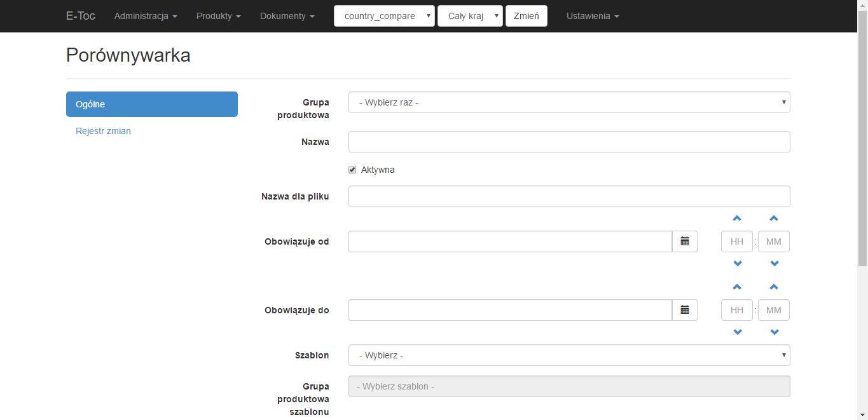Click the Szablon field label
Viewport: 868px width, 420px height.
312,355
